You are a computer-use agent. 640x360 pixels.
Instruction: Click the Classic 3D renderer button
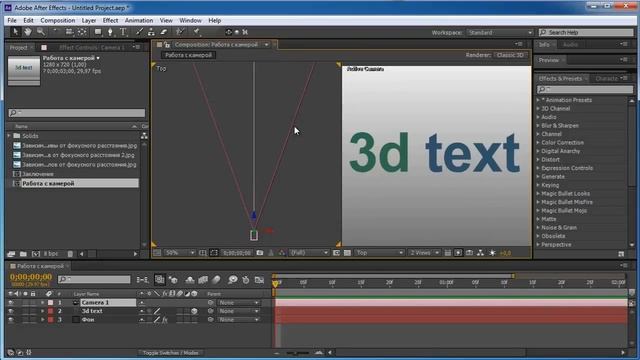pyautogui.click(x=510, y=55)
